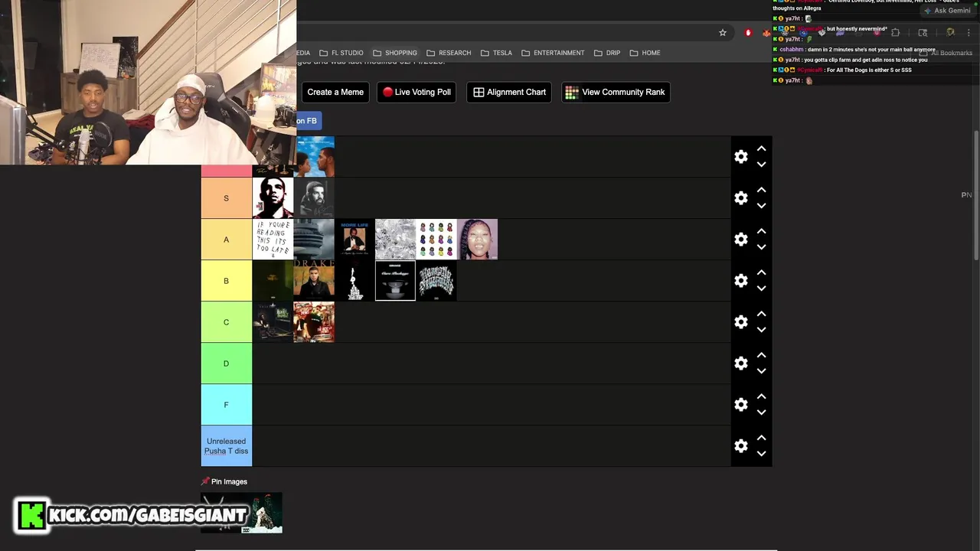Move the D tier row down

pyautogui.click(x=762, y=371)
